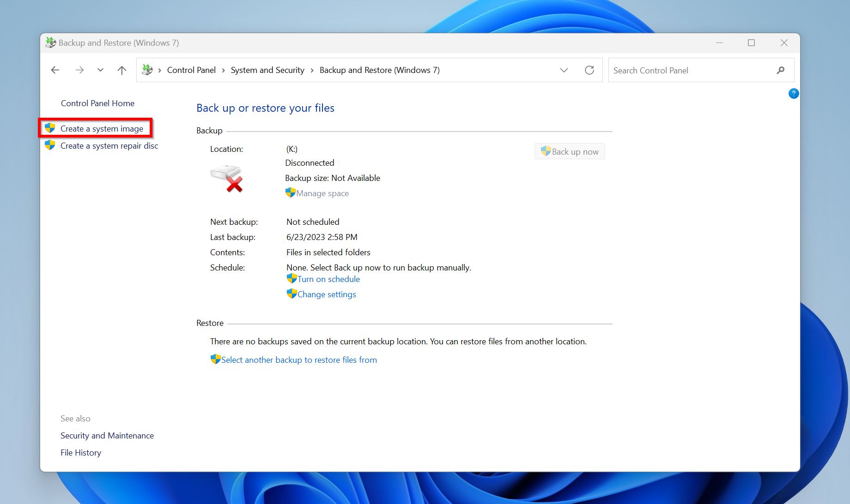This screenshot has width=850, height=504.
Task: Open Control Panel breadcrumb
Action: pos(191,70)
